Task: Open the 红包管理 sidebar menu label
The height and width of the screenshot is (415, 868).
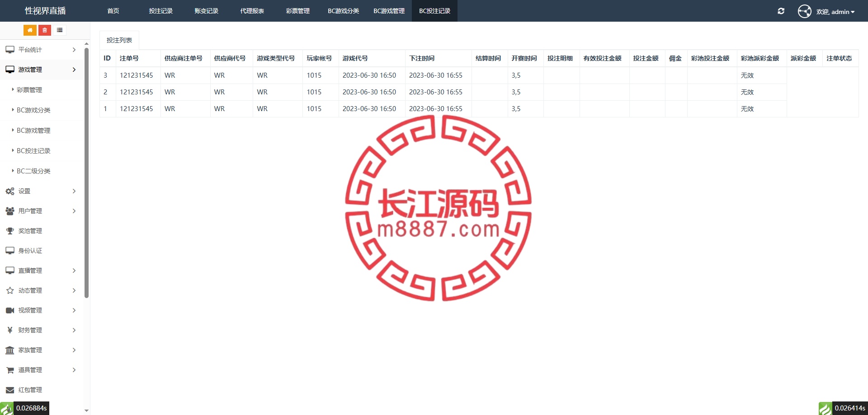Action: tap(30, 390)
